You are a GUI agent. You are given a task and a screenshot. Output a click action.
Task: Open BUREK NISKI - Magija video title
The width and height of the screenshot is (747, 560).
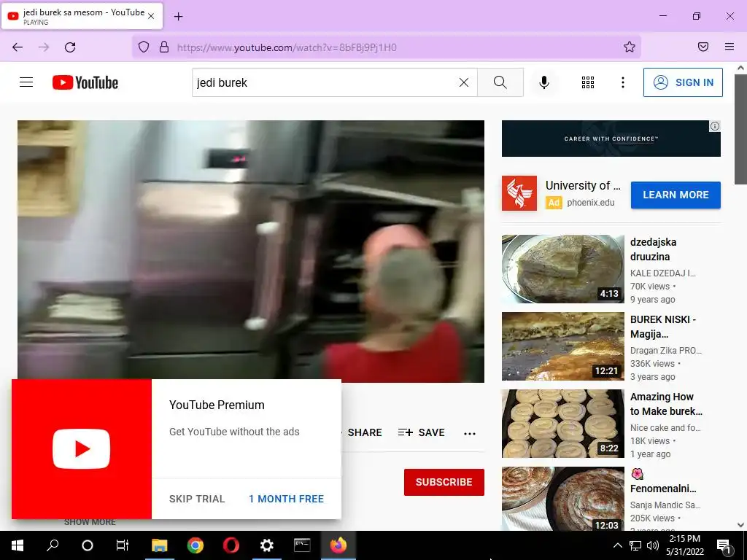(663, 327)
